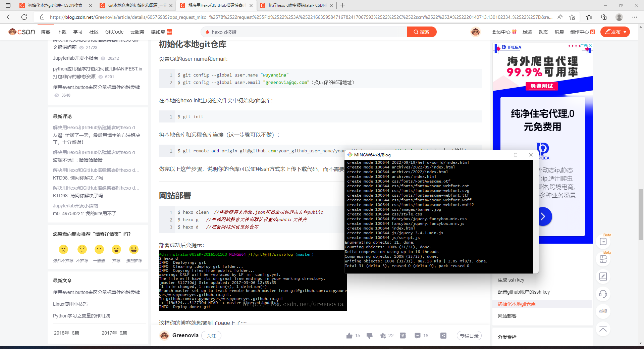Click the share icon in bottom bar
The image size is (644, 349).
443,336
